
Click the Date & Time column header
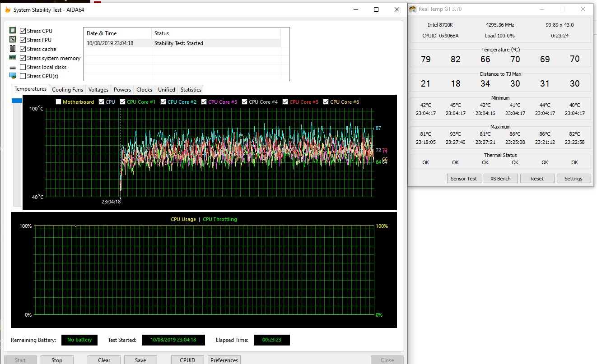pyautogui.click(x=117, y=33)
